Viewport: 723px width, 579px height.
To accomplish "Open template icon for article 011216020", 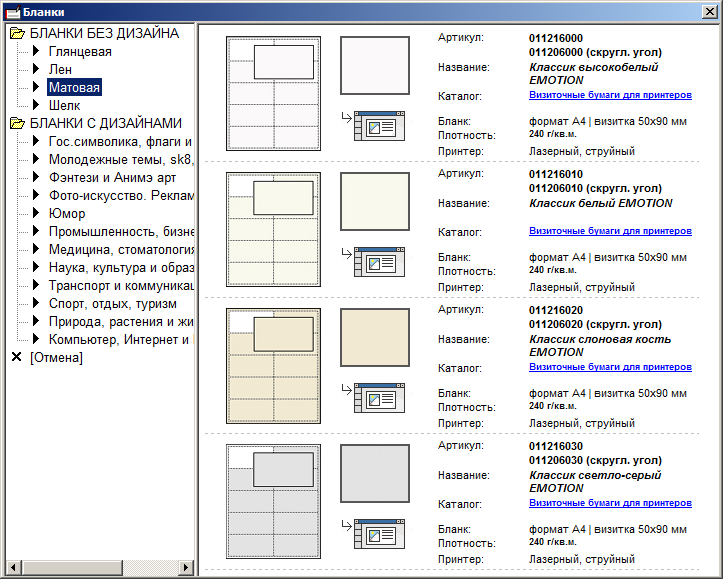I will [379, 398].
